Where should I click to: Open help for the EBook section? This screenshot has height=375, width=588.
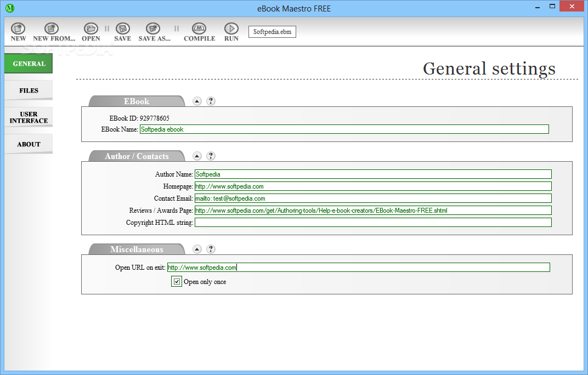211,101
